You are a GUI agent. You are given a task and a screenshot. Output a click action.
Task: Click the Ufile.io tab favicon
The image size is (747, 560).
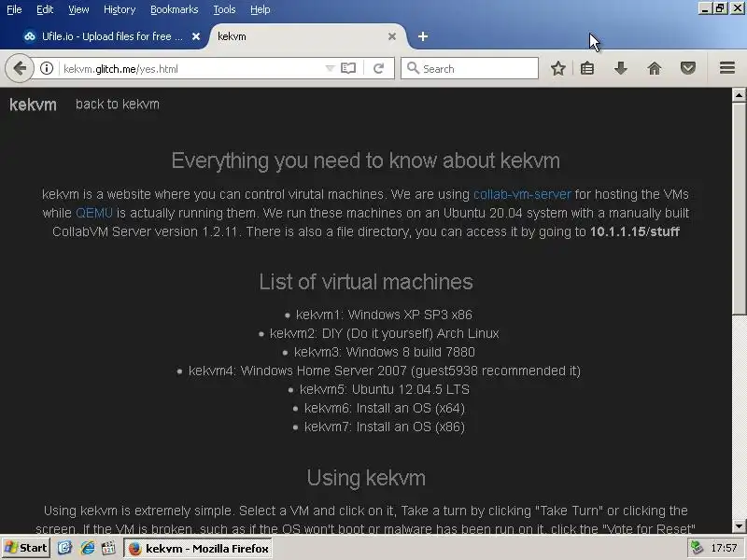coord(30,36)
